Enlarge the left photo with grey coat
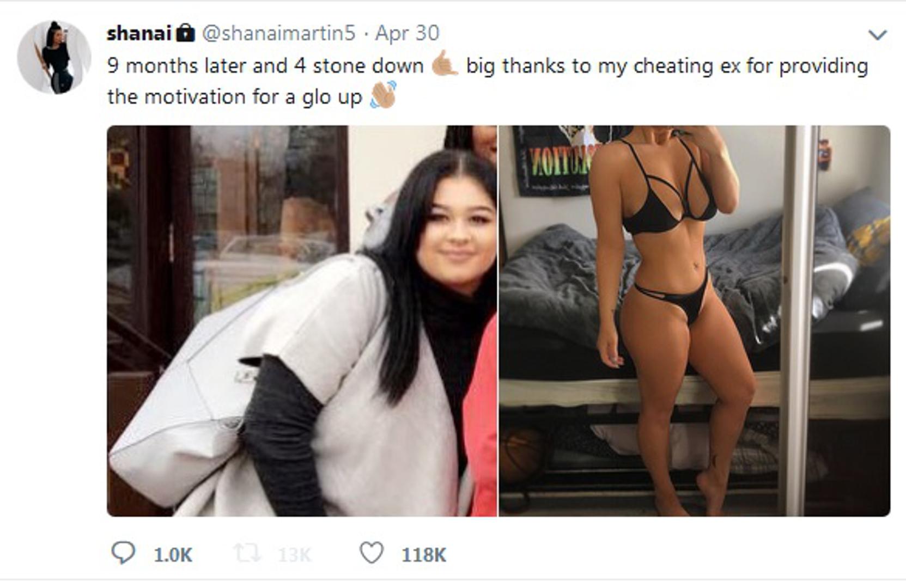 coord(302,321)
